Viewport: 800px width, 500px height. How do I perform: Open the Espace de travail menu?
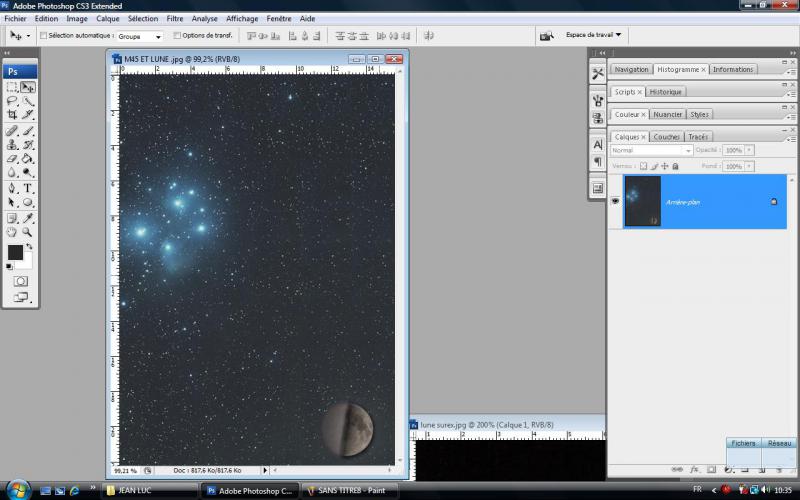pos(593,35)
